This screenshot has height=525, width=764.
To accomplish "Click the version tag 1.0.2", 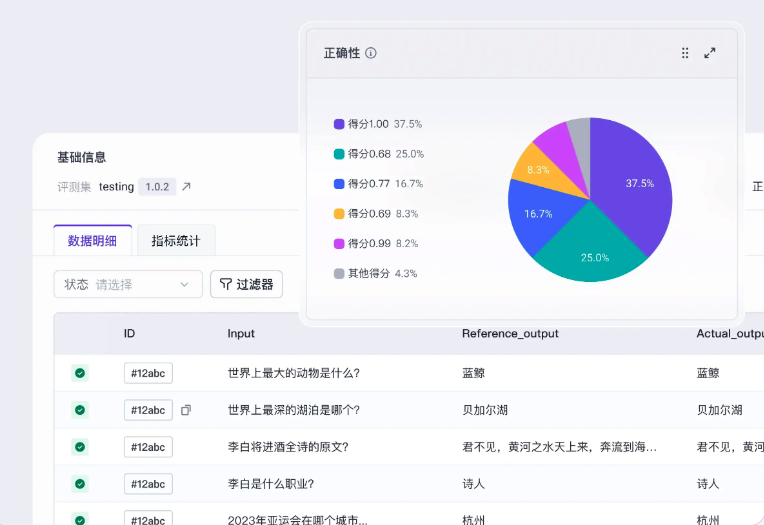I will coord(157,187).
